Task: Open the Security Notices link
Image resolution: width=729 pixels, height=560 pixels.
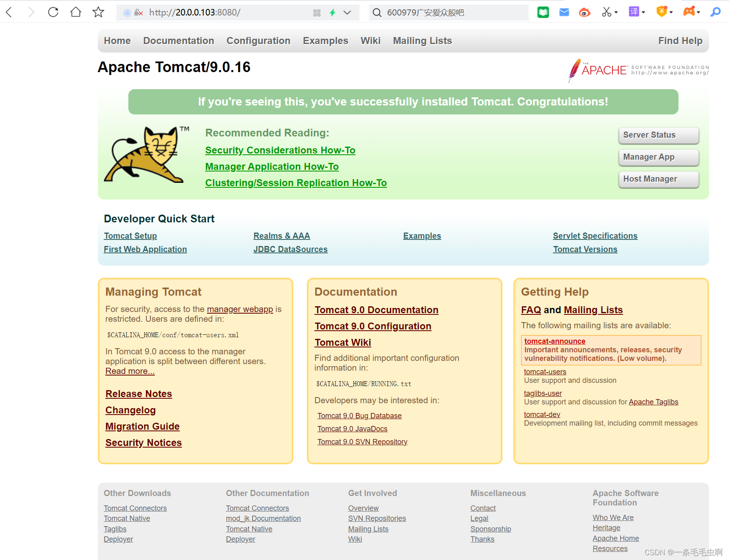Action: coord(143,443)
